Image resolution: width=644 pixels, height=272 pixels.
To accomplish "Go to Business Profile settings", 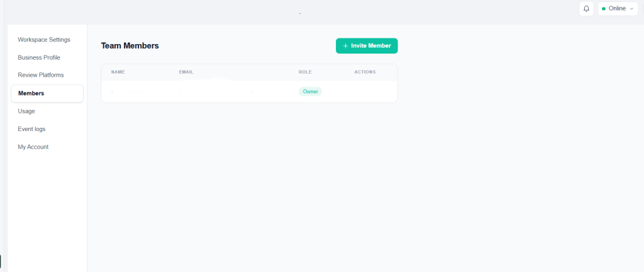I will pyautogui.click(x=39, y=57).
